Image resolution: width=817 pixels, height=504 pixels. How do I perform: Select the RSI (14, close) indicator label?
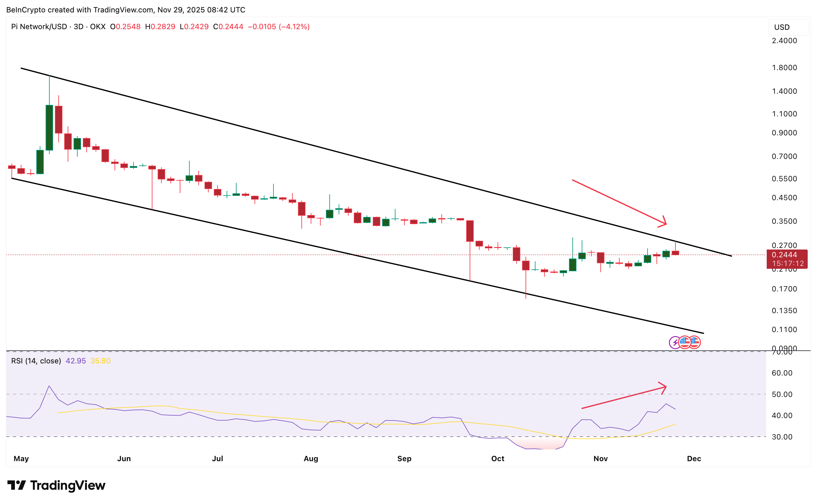[36, 361]
